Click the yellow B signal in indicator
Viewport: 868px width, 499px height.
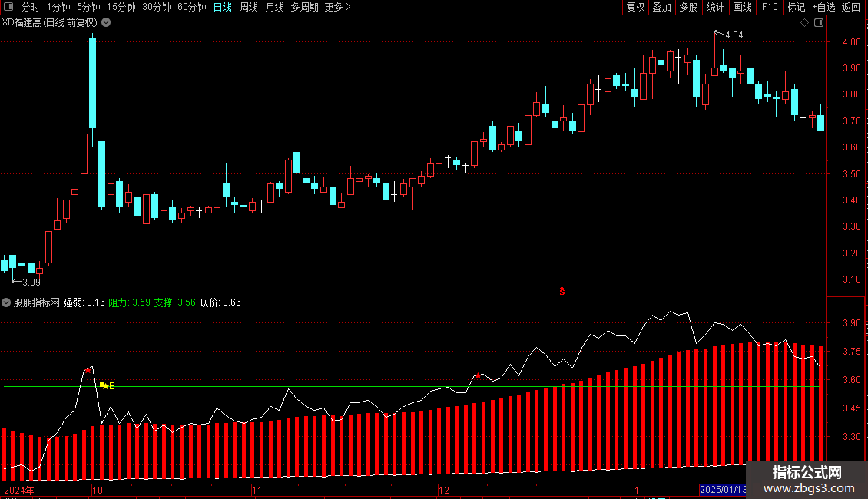(112, 385)
